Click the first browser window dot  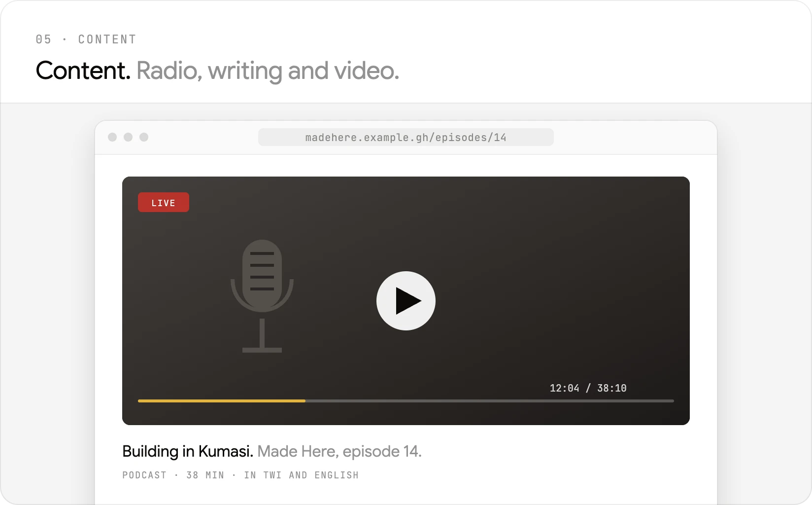pyautogui.click(x=112, y=137)
